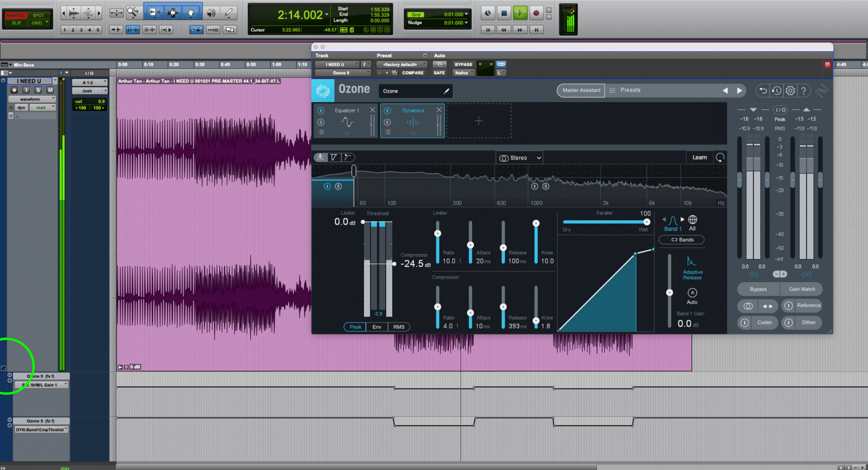Solo the I NEED U track
The height and width of the screenshot is (470, 868).
coord(38,90)
